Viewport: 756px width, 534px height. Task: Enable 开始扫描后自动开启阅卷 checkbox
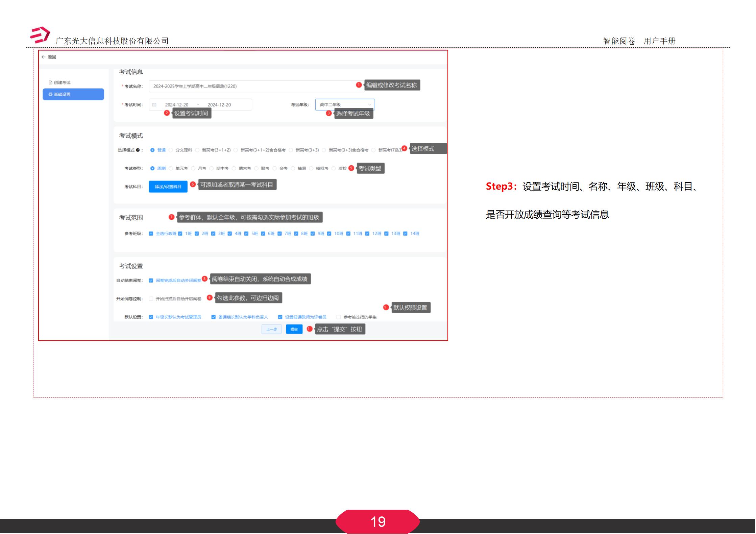(x=150, y=299)
